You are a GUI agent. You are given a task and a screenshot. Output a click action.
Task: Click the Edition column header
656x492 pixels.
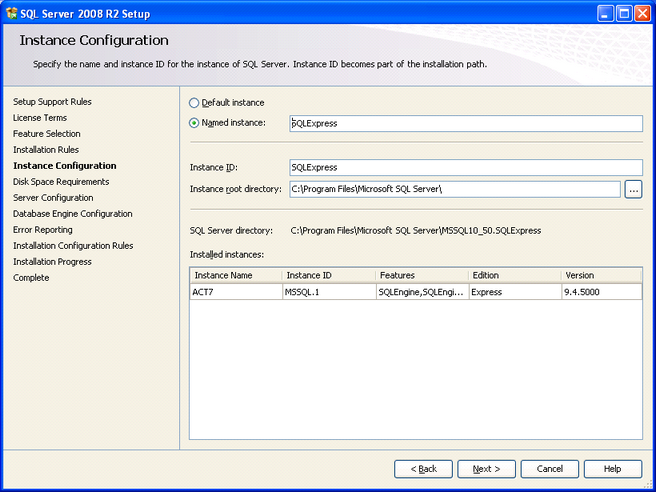click(x=513, y=275)
